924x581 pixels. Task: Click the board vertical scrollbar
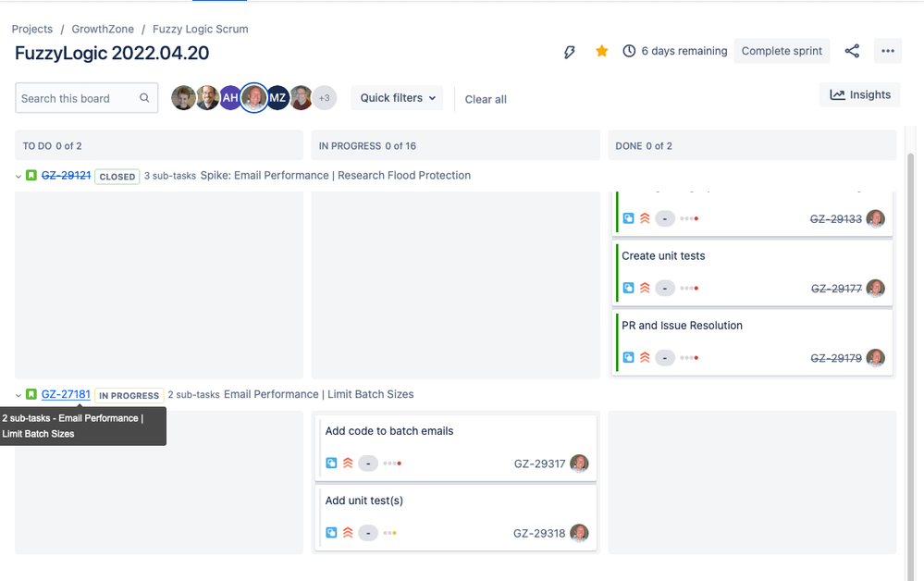tap(910, 365)
